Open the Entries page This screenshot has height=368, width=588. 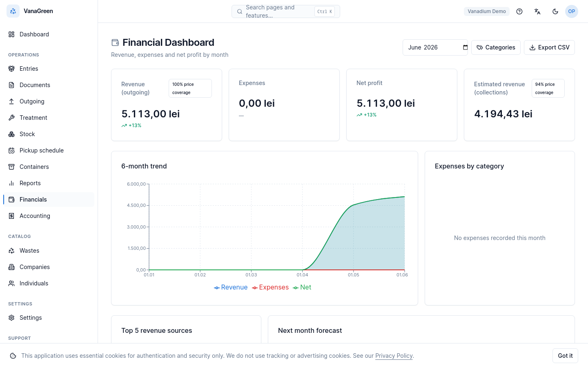49,69
